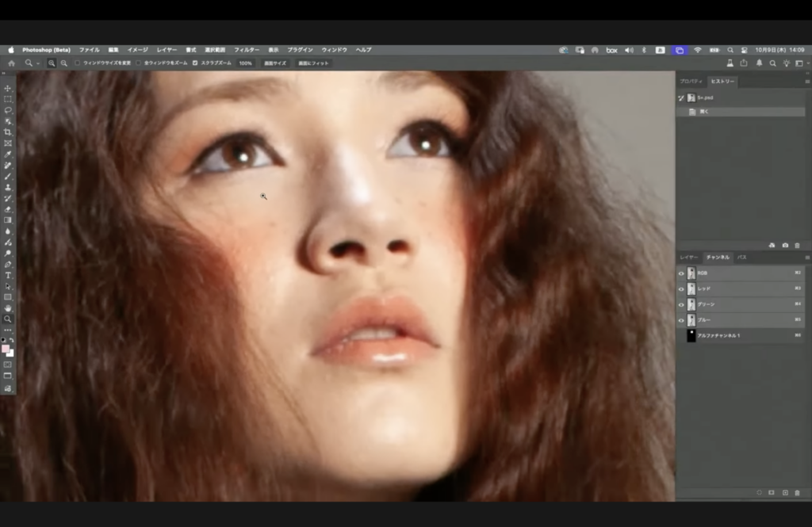
Task: Open the Channels panel flyout menu
Action: 806,258
